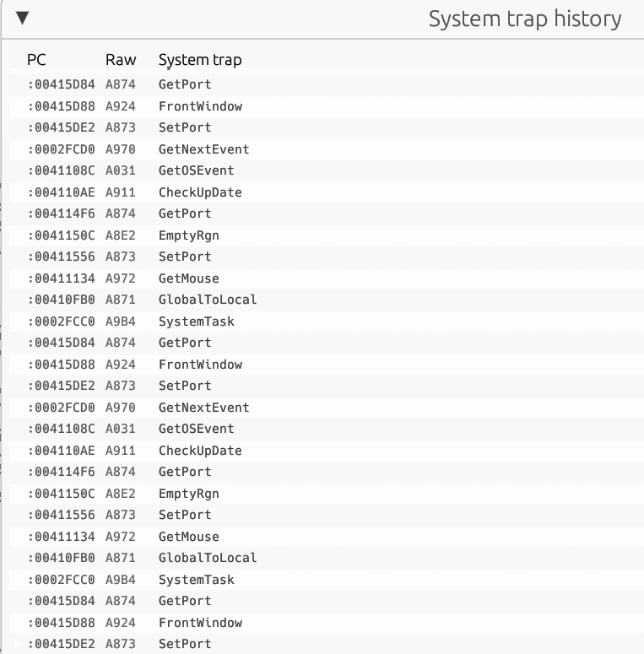
Task: Select the first GlobalToLocal A871 entry
Action: click(x=326, y=300)
